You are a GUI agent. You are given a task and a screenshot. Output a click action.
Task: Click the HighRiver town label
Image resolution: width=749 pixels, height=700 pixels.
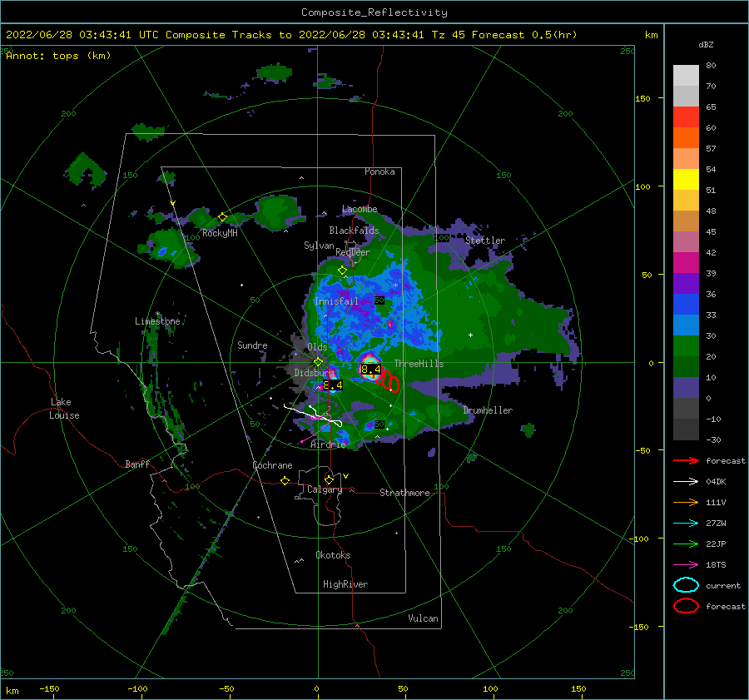[x=345, y=585]
